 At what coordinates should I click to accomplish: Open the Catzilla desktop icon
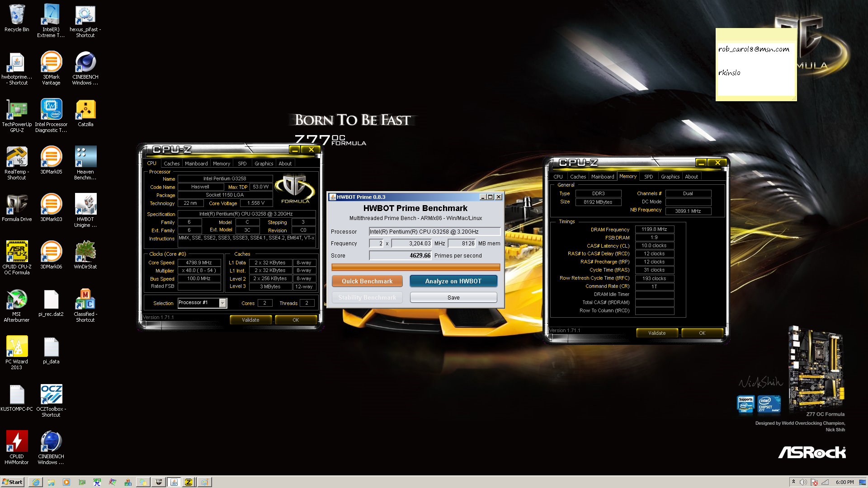click(85, 113)
